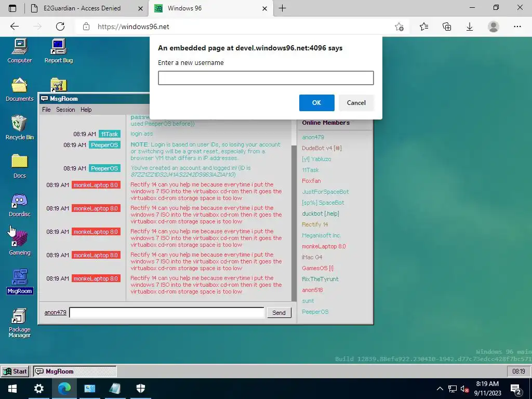Click OK in the username dialog
This screenshot has height=399, width=532.
(x=316, y=103)
